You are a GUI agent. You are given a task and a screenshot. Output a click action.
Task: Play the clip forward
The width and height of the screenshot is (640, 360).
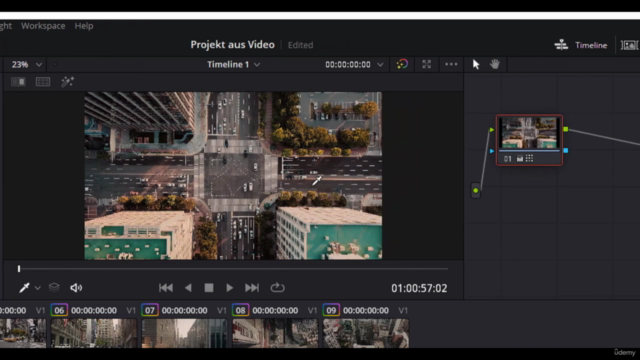pos(229,288)
